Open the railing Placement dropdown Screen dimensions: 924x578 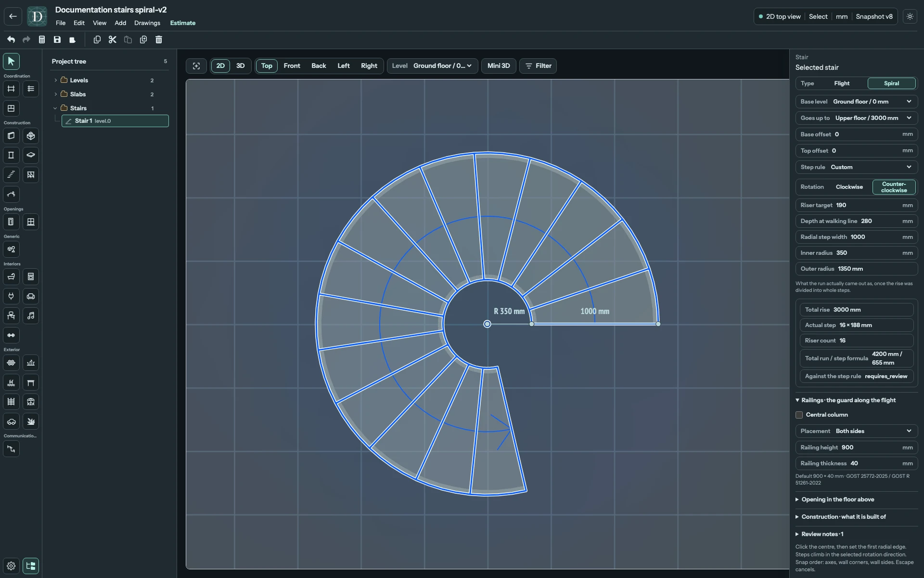[x=856, y=431]
